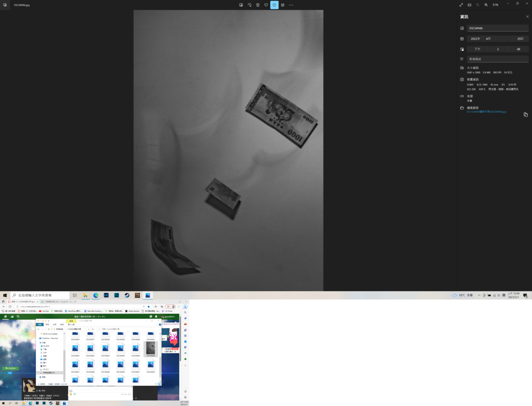Open the 下午 AM/PM selector

pyautogui.click(x=477, y=49)
